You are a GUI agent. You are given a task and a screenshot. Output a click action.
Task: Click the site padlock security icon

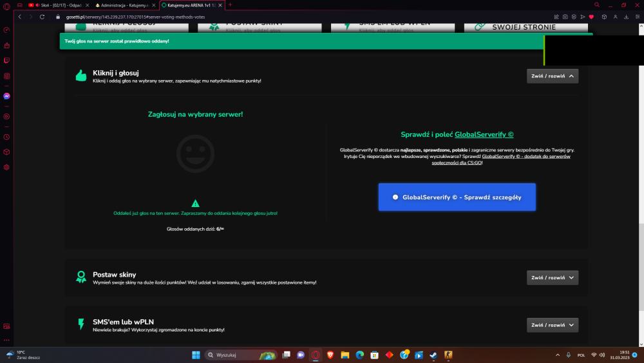point(58,17)
